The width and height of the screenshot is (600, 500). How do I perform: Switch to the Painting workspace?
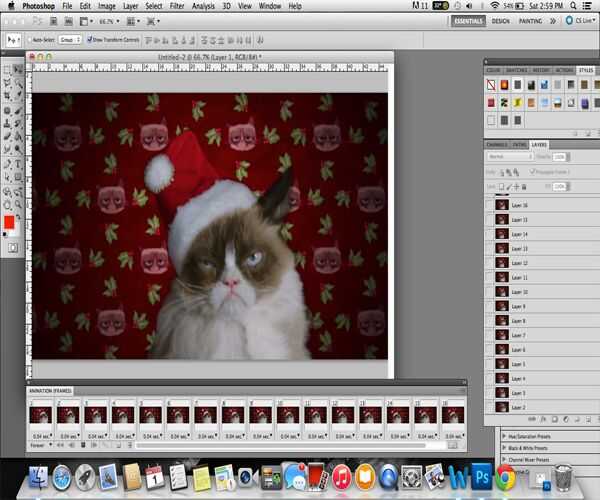530,21
